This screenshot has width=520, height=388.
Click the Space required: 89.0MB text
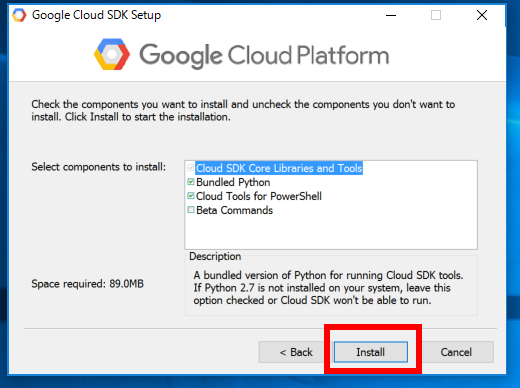(x=87, y=284)
